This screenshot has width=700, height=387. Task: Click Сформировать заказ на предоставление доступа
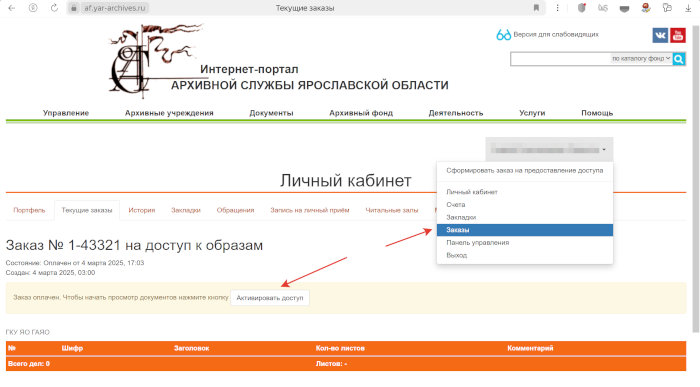point(525,171)
